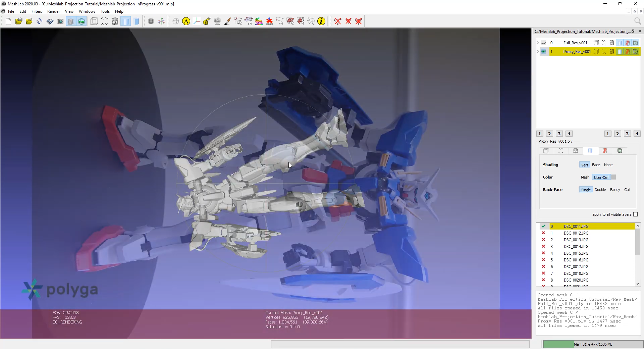Switch to the Selected Faces options tab
Viewport: 644px width, 349px height.
[605, 151]
